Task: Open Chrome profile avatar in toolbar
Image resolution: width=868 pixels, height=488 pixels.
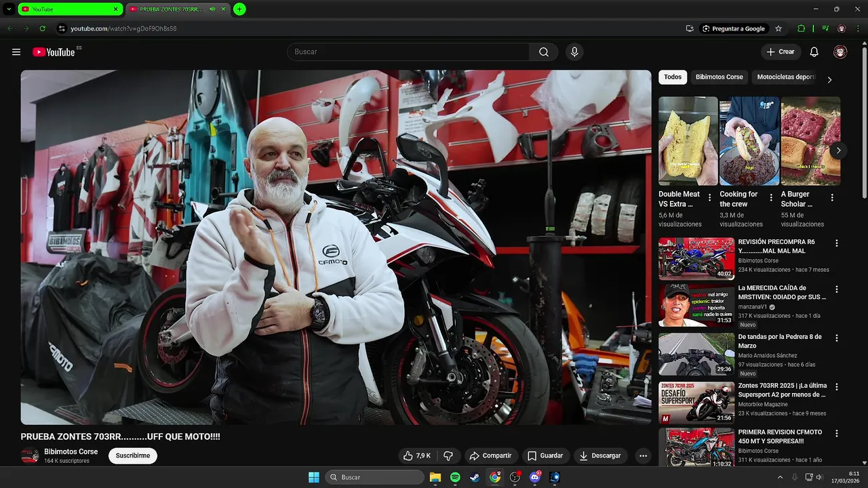Action: coord(842,28)
